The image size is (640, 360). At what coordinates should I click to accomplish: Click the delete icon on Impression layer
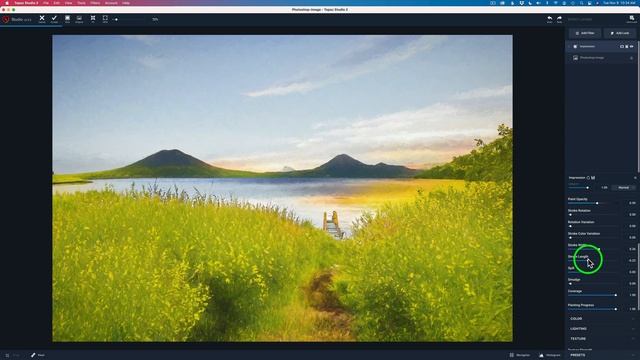coord(627,47)
